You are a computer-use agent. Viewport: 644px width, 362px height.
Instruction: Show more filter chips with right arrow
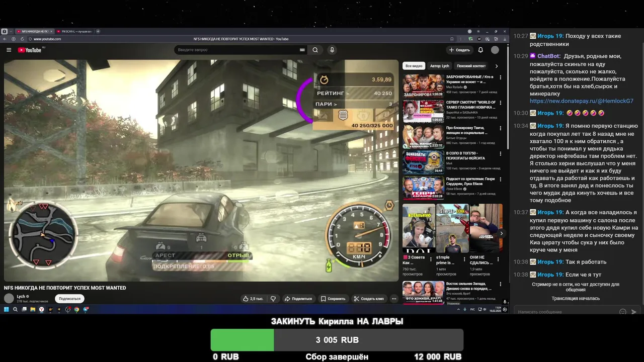[497, 66]
